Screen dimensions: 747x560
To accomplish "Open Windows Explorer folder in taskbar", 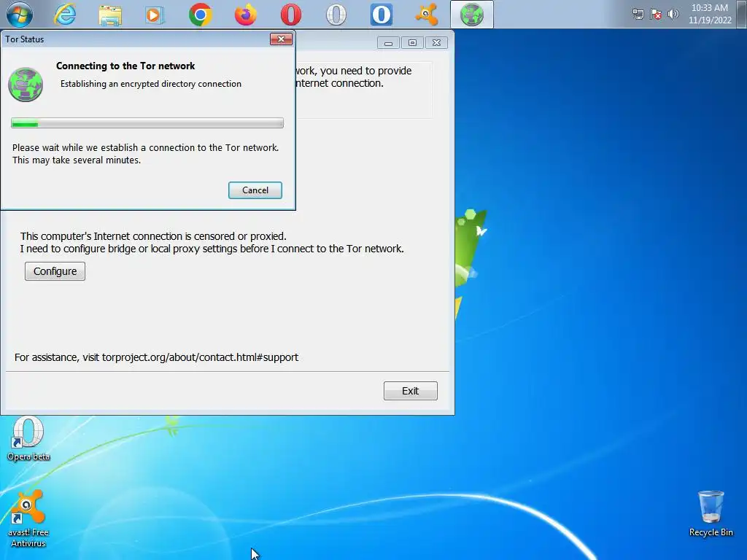I will 110,15.
